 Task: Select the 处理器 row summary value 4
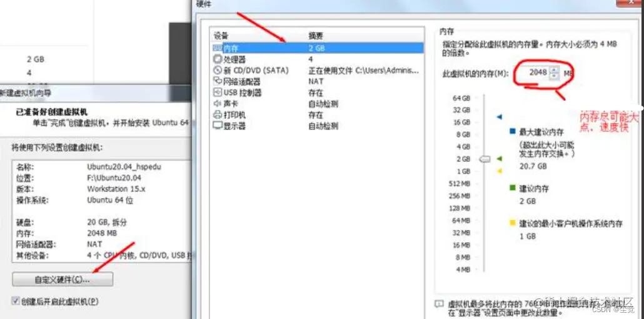click(x=311, y=59)
